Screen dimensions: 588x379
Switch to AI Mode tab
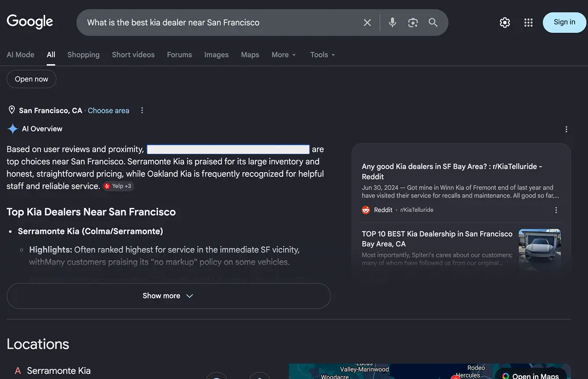click(x=20, y=55)
